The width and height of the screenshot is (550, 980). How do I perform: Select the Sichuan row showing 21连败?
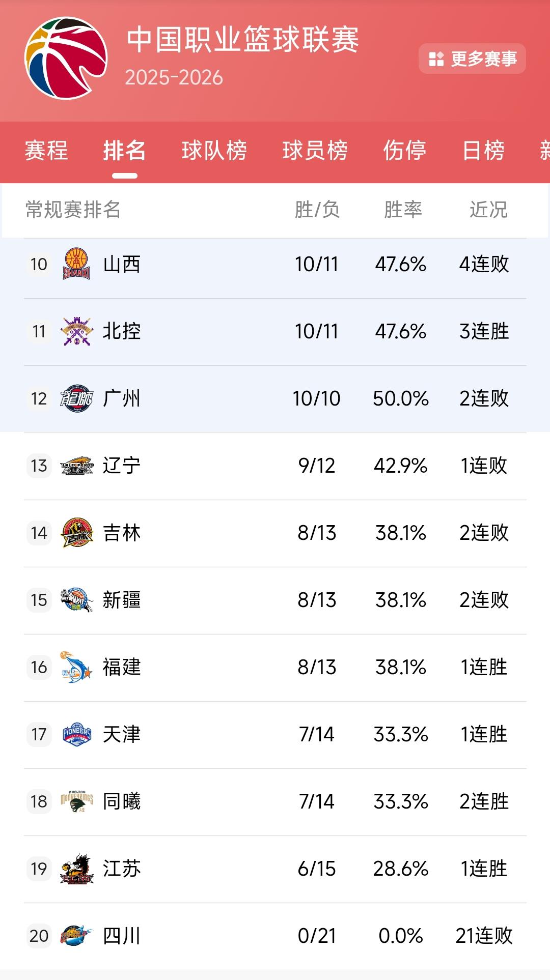pyautogui.click(x=275, y=936)
